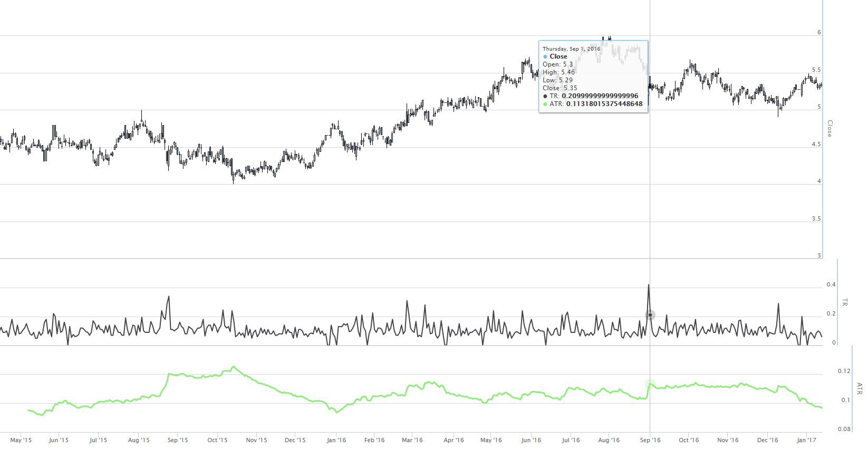This screenshot has height=449, width=868.
Task: Click the May '15 x-axis label
Action: pyautogui.click(x=21, y=440)
